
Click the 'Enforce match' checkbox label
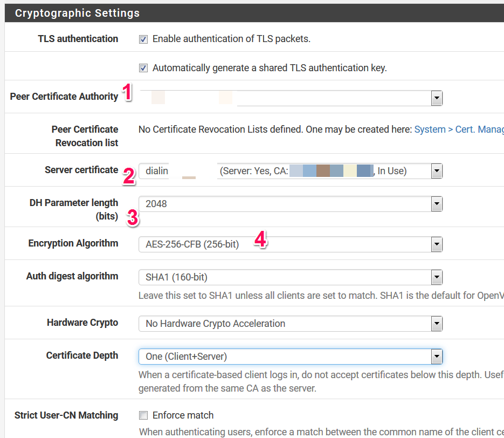[x=183, y=415]
